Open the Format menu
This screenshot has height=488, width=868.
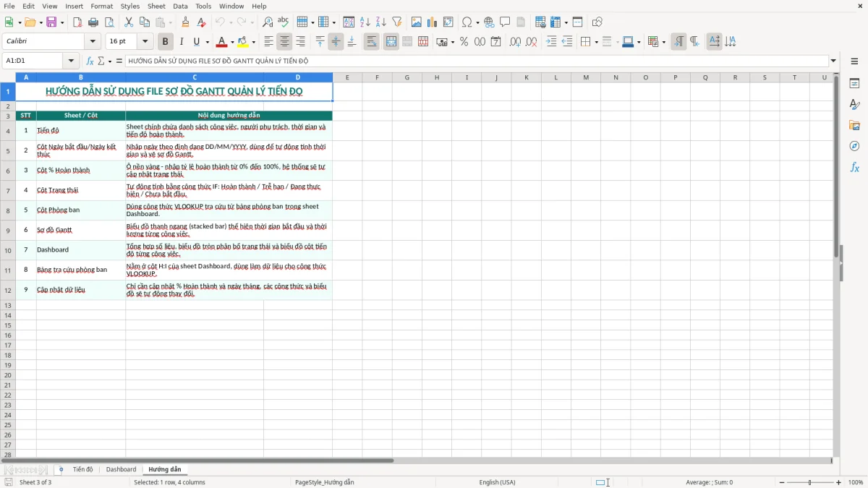[x=101, y=6]
